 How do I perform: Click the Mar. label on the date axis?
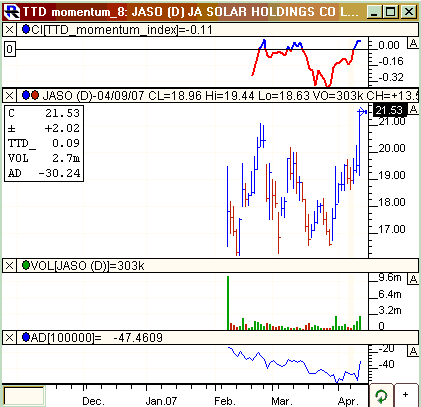[282, 401]
